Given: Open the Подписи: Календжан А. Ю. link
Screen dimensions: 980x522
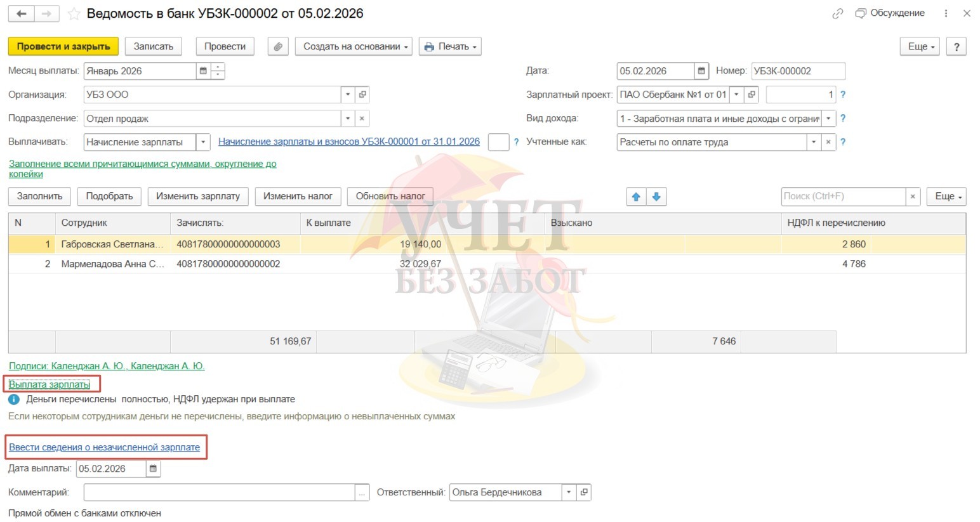Looking at the screenshot, I should click(107, 366).
